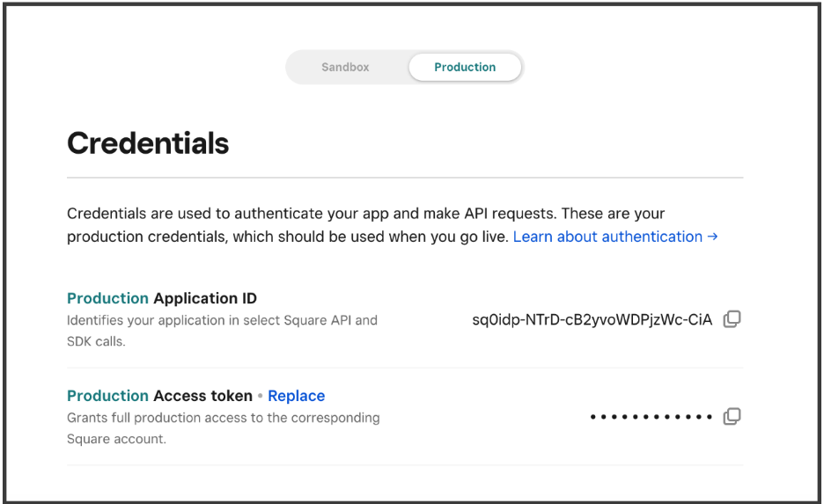
Task: Click the divider below the Access token row
Action: pyautogui.click(x=405, y=465)
